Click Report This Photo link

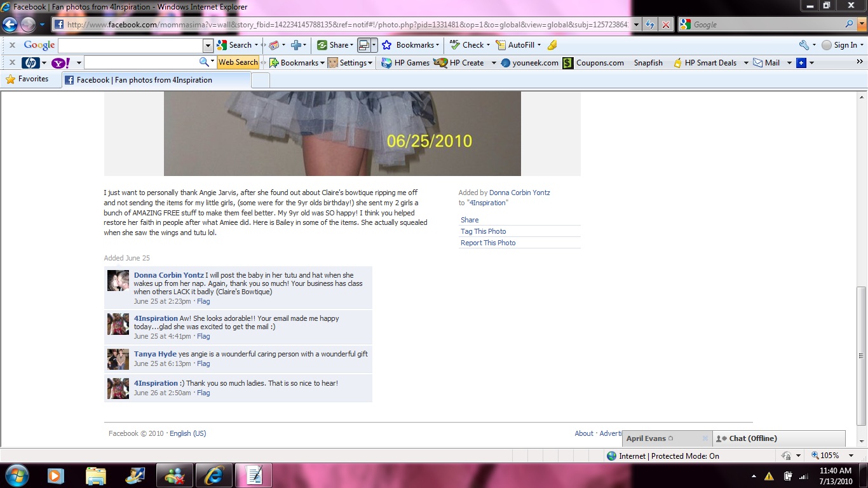click(x=488, y=243)
